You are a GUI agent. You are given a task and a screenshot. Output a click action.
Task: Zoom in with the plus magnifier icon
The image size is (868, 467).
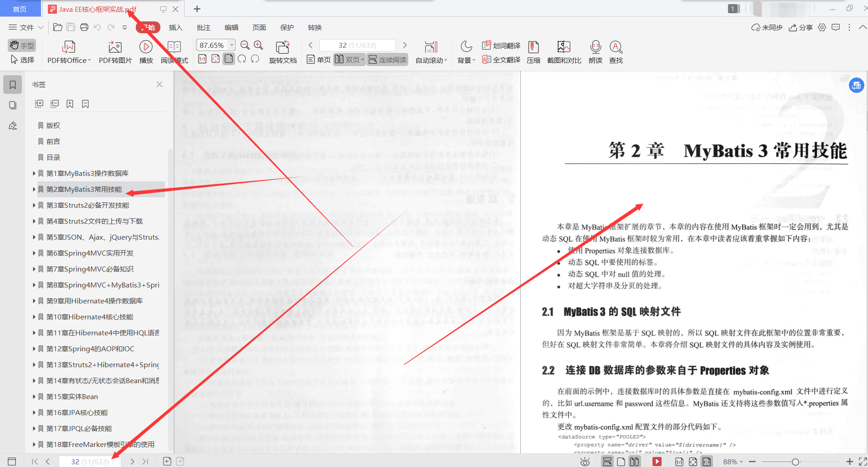258,45
